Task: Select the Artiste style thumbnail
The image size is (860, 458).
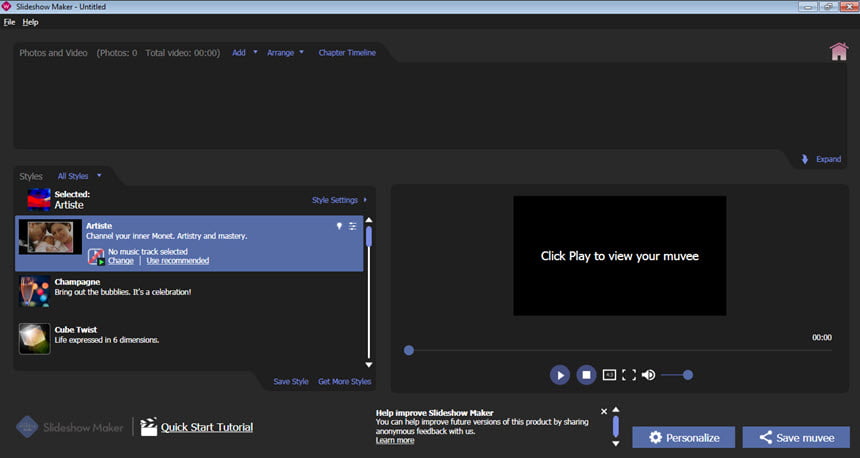Action: 50,236
